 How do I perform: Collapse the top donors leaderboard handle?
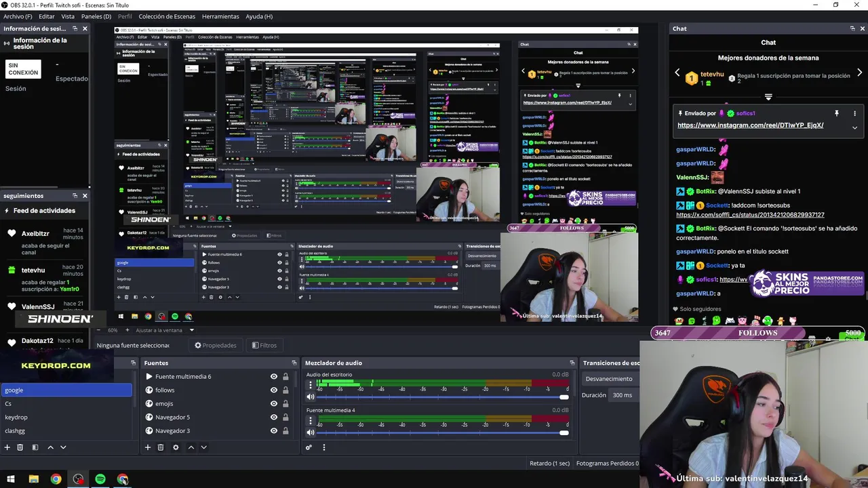pos(768,97)
